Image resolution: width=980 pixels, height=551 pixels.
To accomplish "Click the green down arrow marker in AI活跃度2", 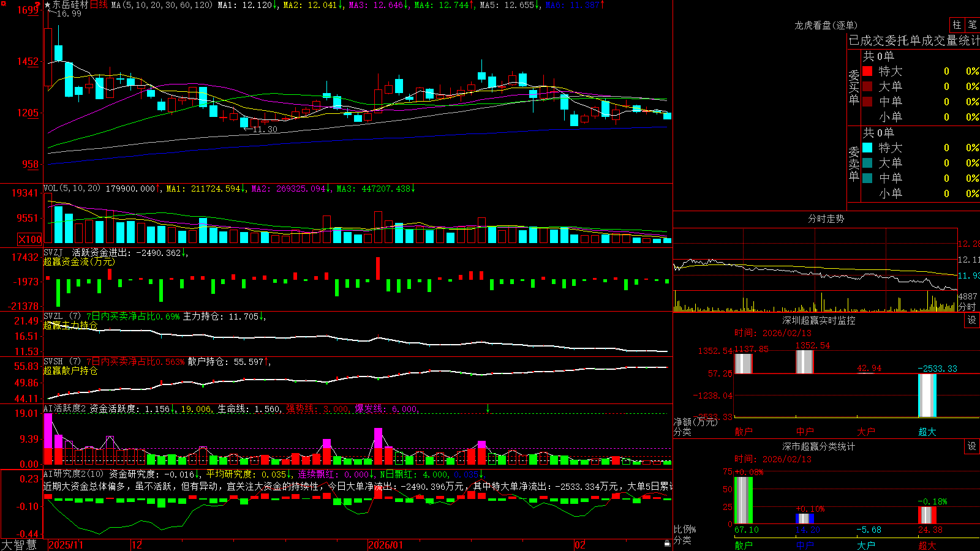I will point(488,408).
